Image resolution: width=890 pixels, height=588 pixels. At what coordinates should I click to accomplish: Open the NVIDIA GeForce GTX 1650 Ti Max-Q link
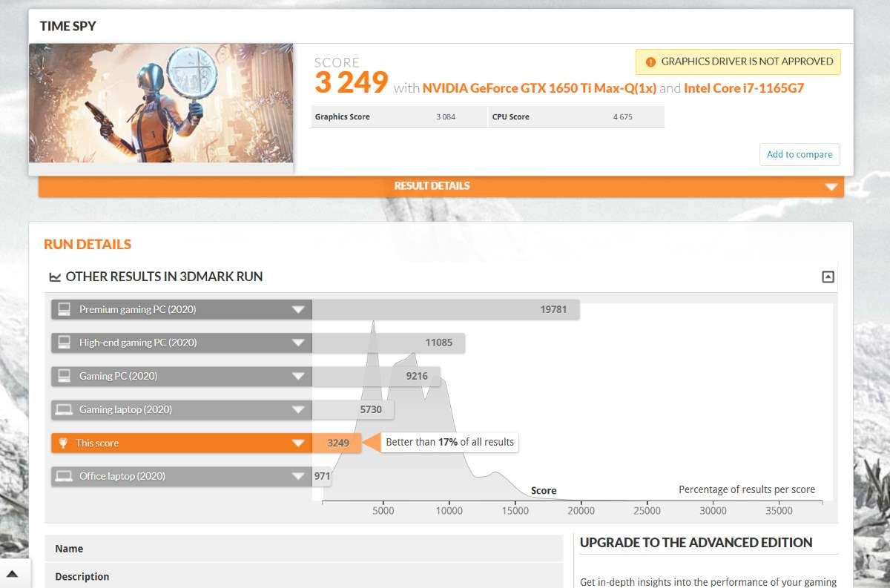point(539,88)
